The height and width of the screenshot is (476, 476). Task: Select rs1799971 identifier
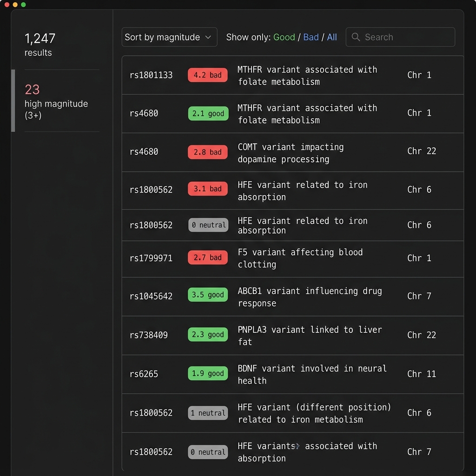[x=151, y=258]
